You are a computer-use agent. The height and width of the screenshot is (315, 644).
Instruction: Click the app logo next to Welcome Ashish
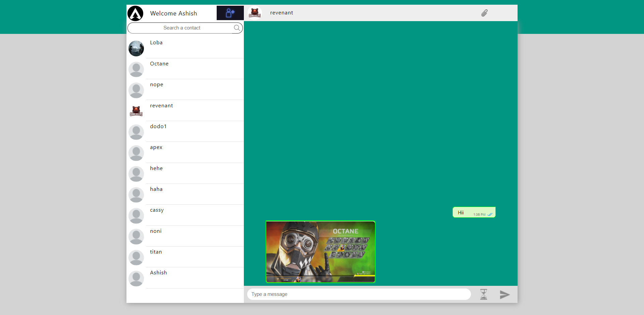tap(136, 13)
